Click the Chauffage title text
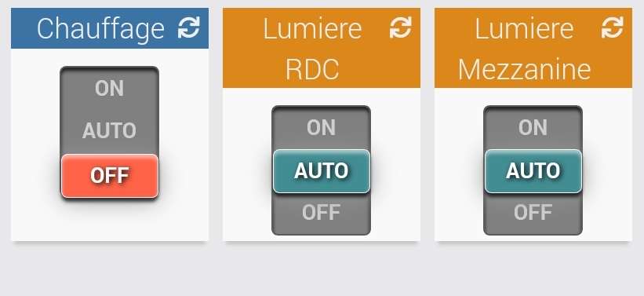The width and height of the screenshot is (644, 296). 100,28
